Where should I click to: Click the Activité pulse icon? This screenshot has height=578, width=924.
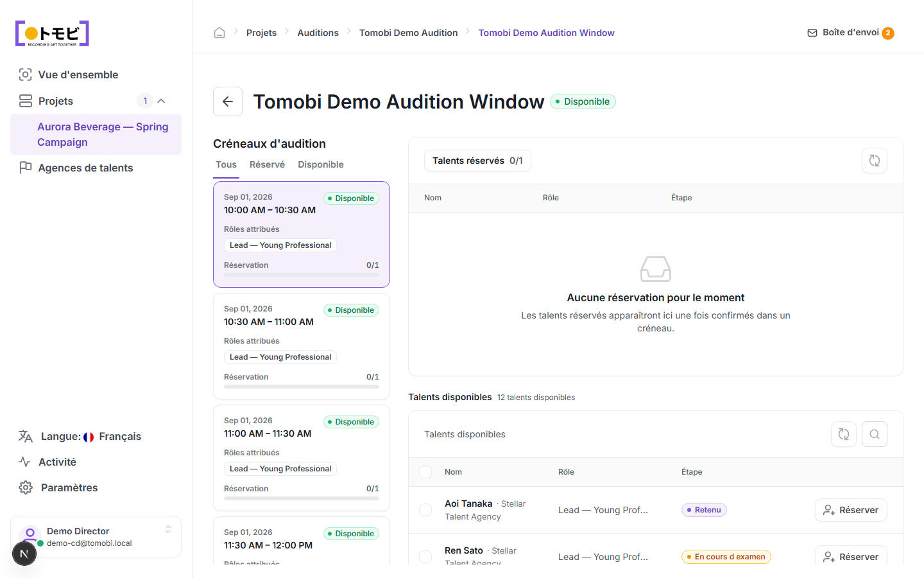pos(25,462)
